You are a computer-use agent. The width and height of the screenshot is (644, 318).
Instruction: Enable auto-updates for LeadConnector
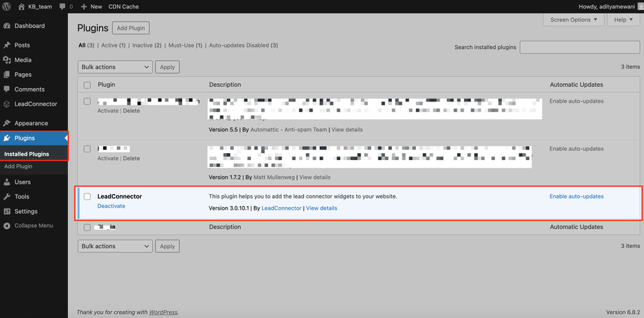(576, 196)
